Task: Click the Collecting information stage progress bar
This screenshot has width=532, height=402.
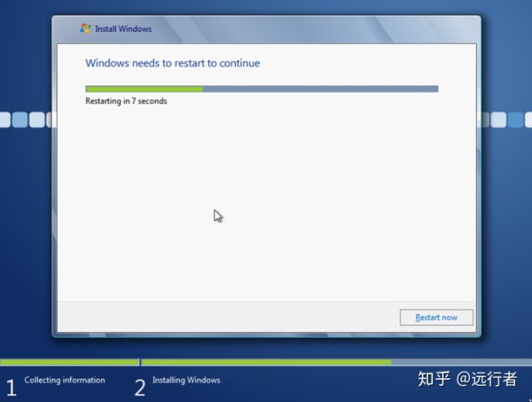Action: [x=69, y=362]
